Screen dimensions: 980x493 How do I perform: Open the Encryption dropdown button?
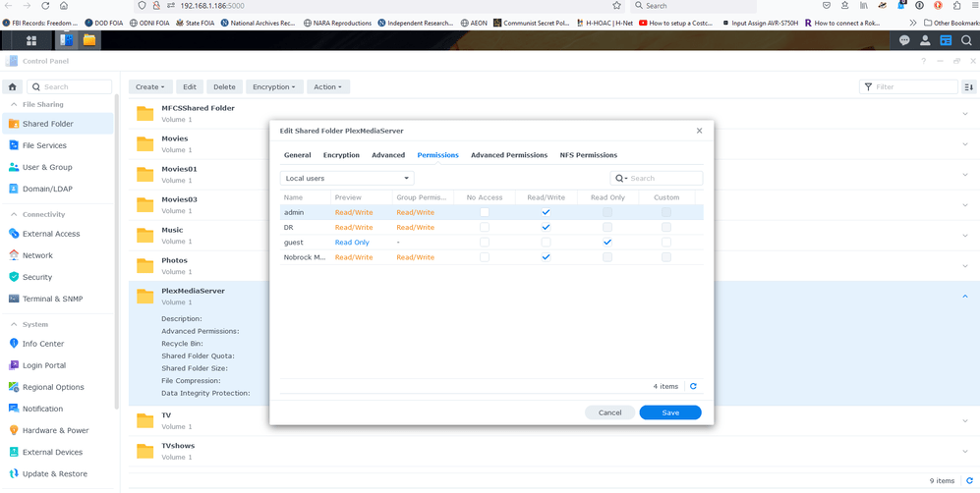[274, 86]
